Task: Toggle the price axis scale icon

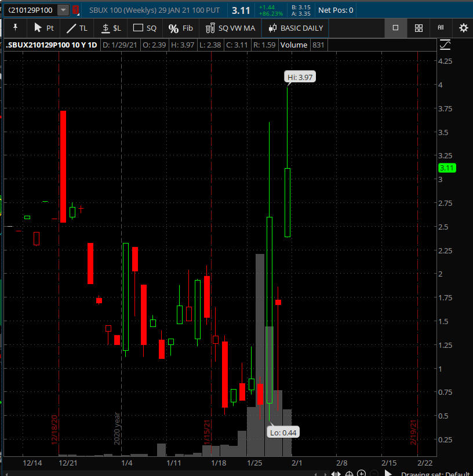Action: click(445, 45)
